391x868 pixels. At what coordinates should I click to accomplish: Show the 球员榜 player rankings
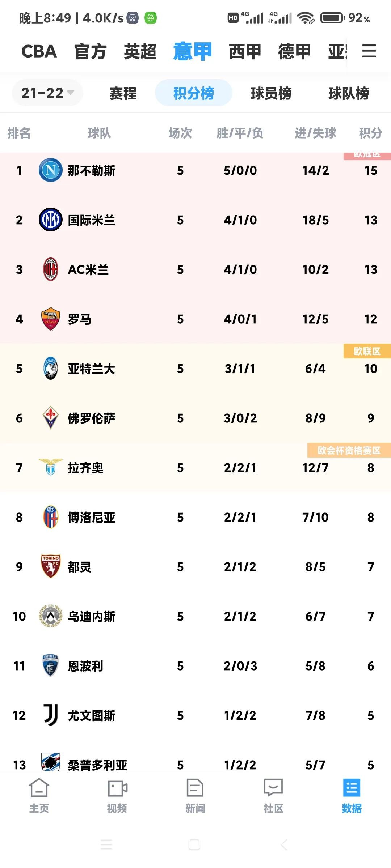click(271, 93)
